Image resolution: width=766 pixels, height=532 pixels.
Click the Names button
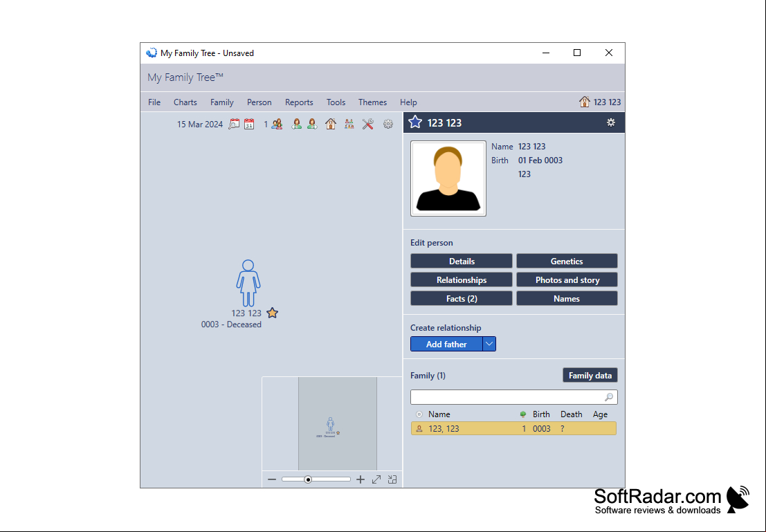point(567,298)
